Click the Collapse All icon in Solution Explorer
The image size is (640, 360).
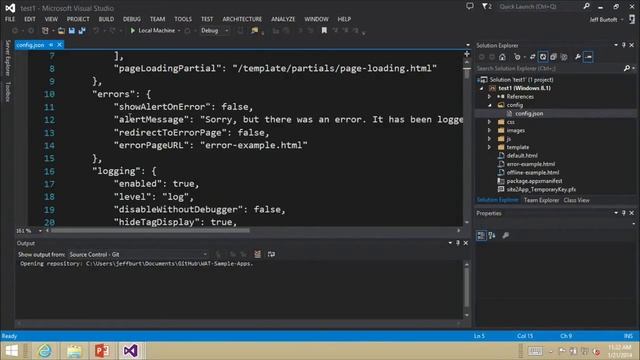553,57
